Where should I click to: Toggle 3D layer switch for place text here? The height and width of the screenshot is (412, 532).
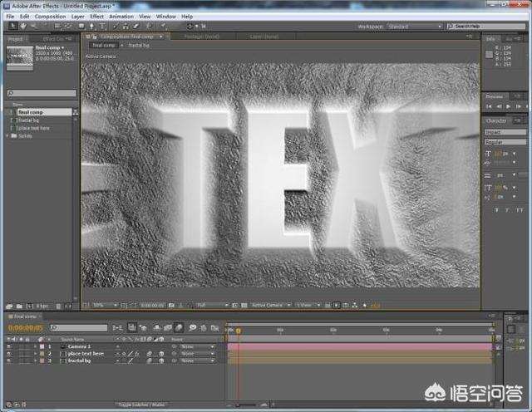pos(161,354)
